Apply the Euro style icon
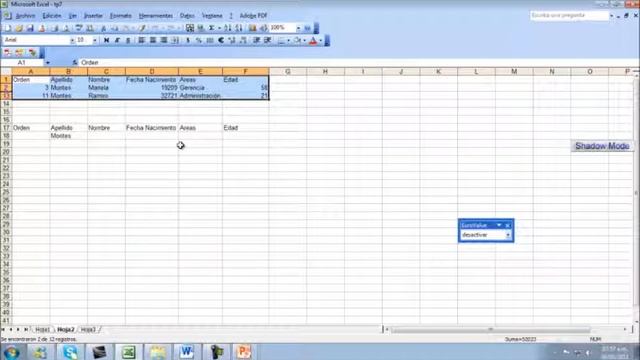 pyautogui.click(x=221, y=40)
